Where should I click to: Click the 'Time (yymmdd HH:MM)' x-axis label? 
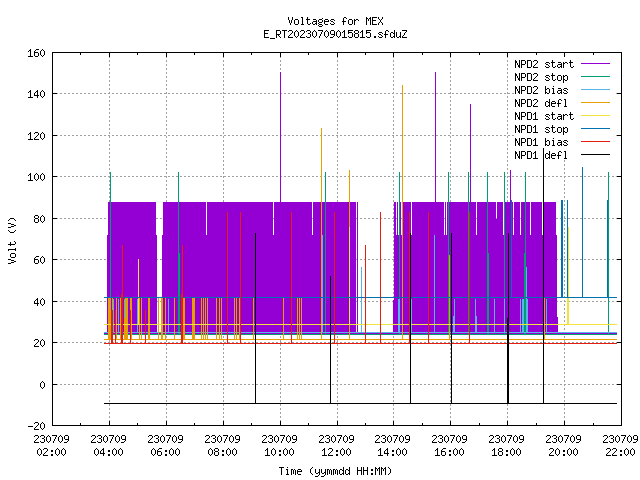pos(335,471)
